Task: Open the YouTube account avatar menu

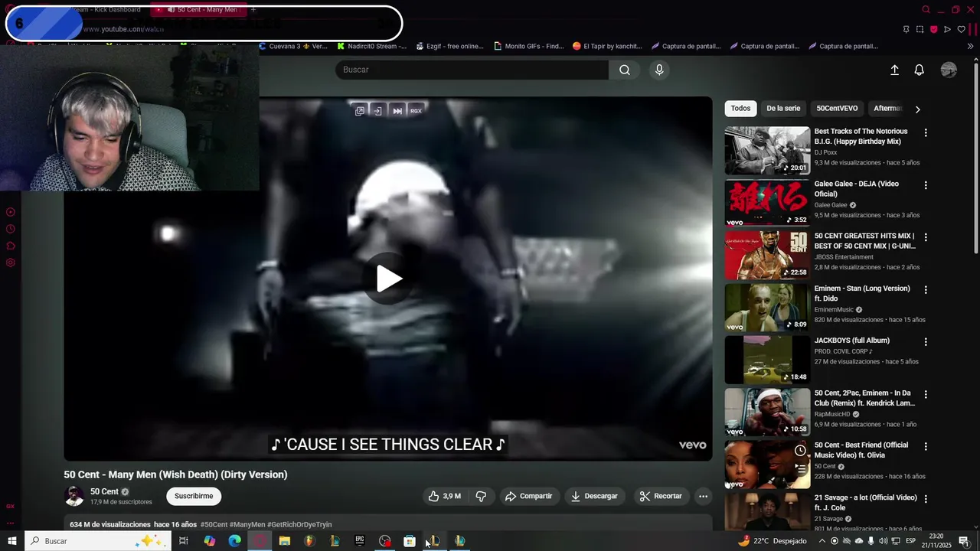Action: [949, 70]
